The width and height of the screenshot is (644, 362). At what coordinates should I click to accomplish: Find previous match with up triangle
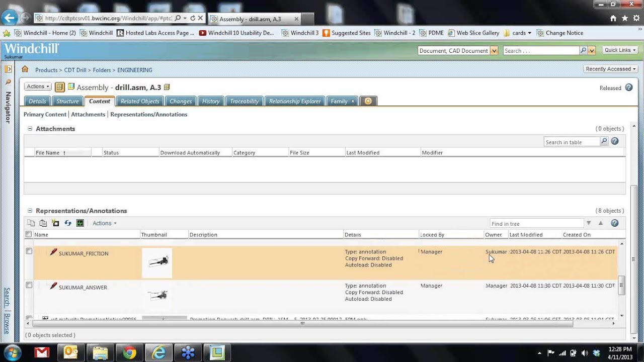tap(600, 223)
